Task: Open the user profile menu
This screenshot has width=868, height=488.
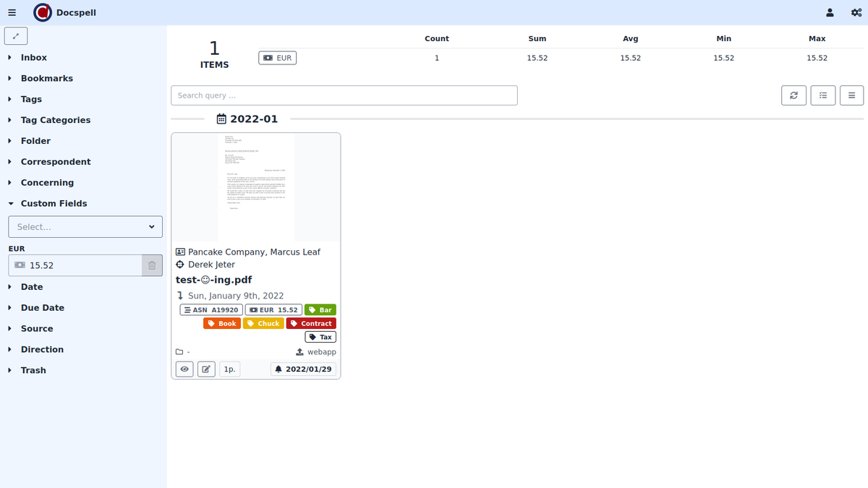Action: (830, 12)
